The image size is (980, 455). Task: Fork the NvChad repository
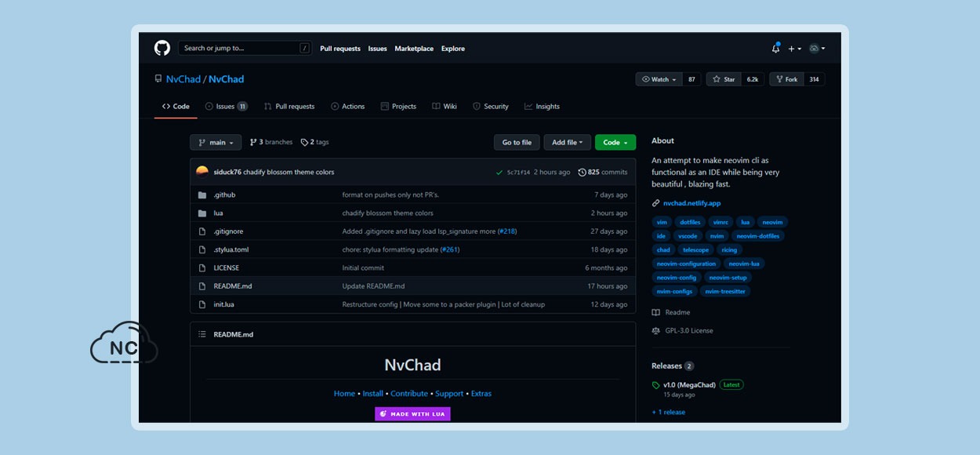click(786, 79)
